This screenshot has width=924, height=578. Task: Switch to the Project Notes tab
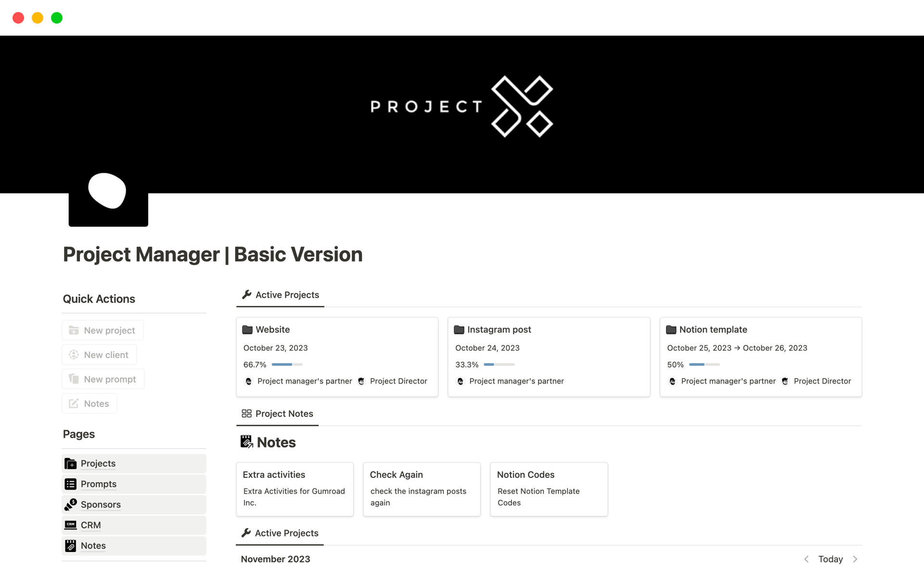point(278,414)
